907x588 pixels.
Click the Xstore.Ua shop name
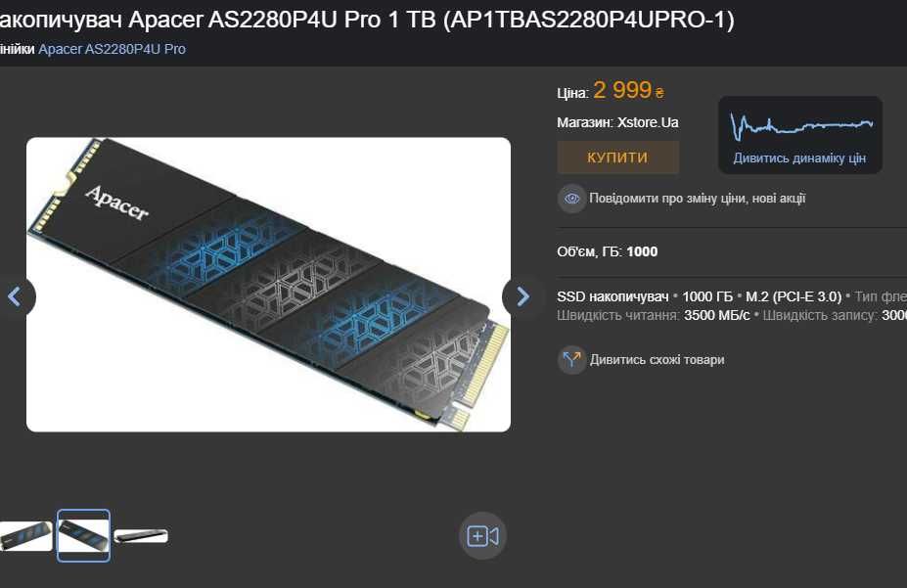point(648,122)
